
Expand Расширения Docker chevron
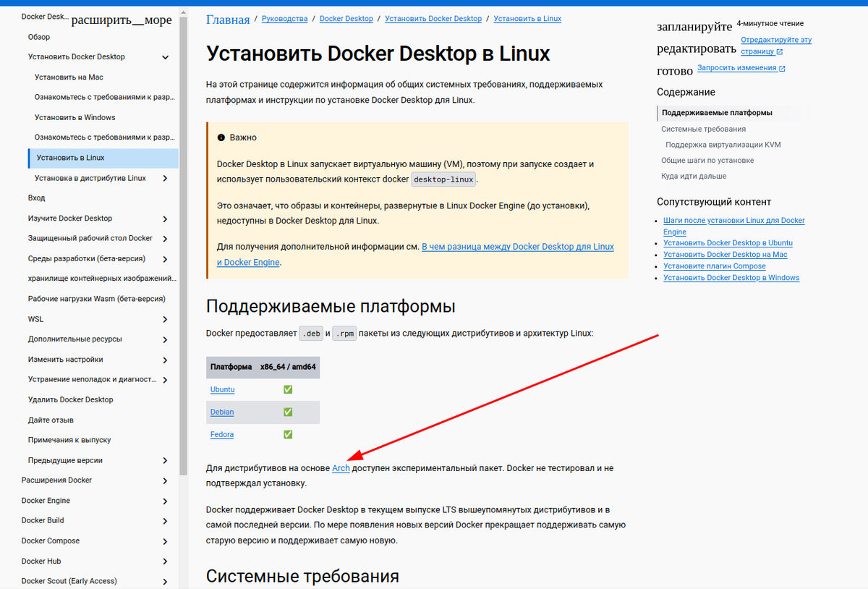tap(166, 481)
